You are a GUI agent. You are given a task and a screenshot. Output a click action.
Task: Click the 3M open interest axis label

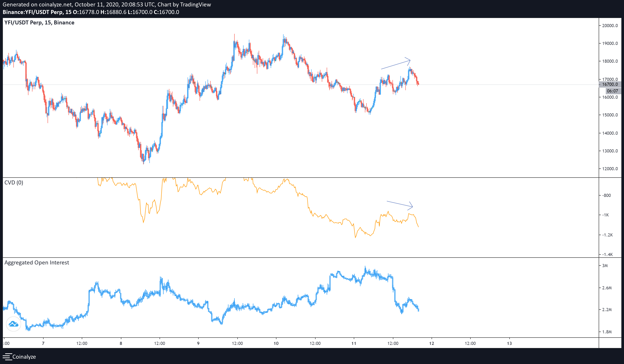click(605, 266)
